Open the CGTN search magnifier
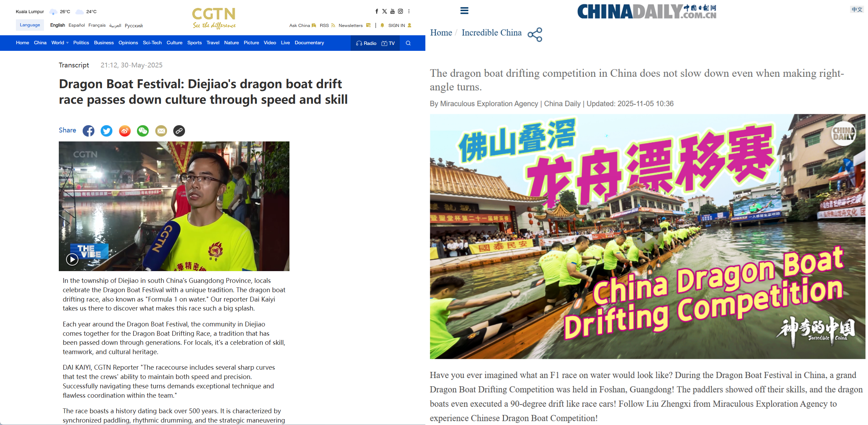The height and width of the screenshot is (425, 868). pos(408,43)
